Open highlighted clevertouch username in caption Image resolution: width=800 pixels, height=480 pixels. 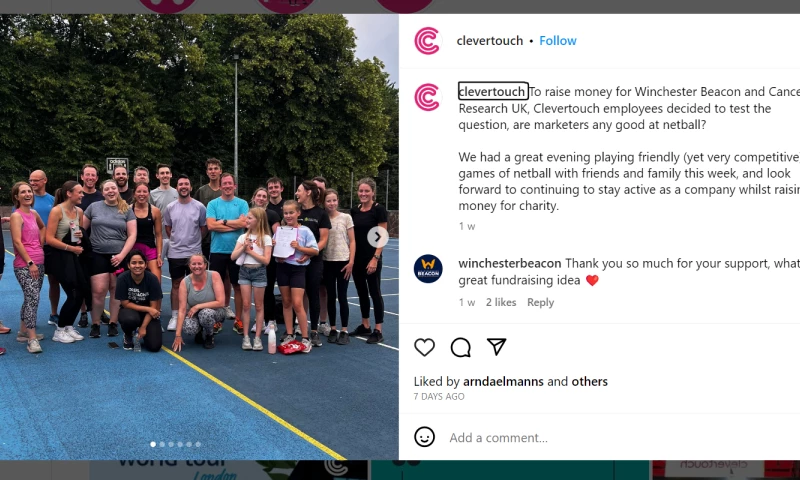pos(492,91)
